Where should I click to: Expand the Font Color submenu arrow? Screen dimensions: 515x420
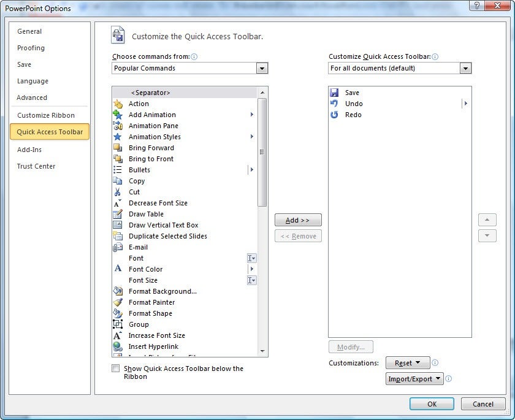tap(252, 269)
